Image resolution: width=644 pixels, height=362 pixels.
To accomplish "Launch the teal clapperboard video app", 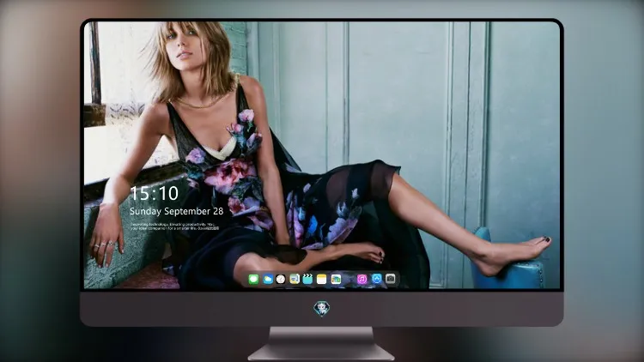I will pos(308,280).
